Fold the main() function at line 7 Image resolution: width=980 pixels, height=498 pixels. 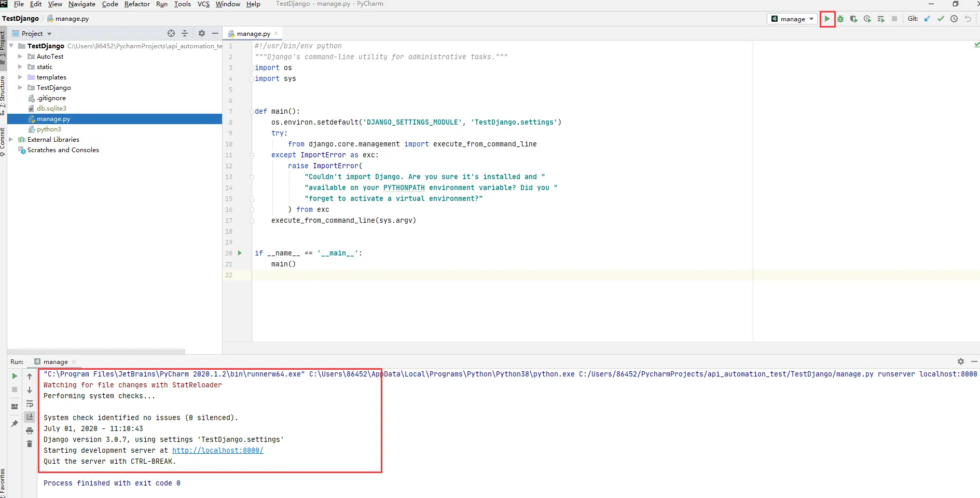252,111
